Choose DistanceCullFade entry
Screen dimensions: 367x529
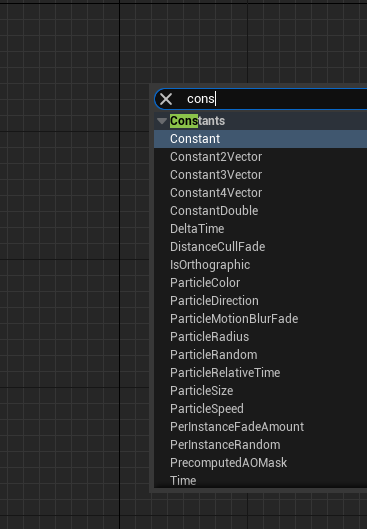[x=260, y=247]
